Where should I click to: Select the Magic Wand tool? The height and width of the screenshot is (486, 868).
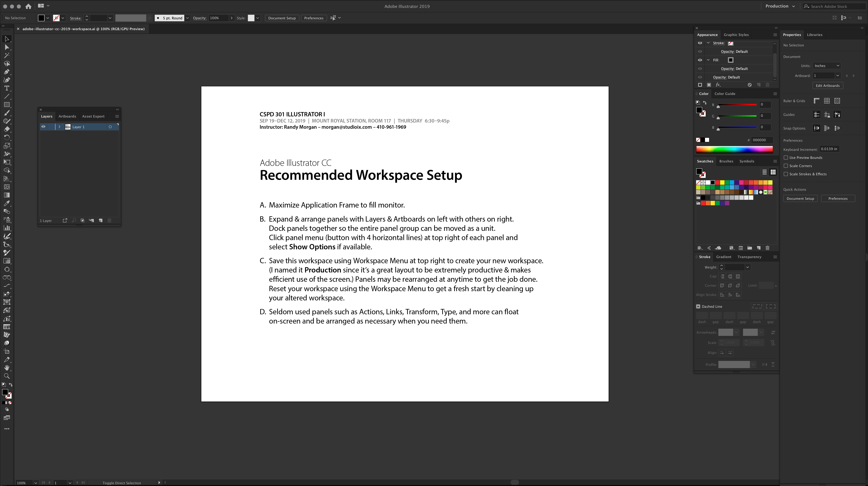tap(7, 55)
